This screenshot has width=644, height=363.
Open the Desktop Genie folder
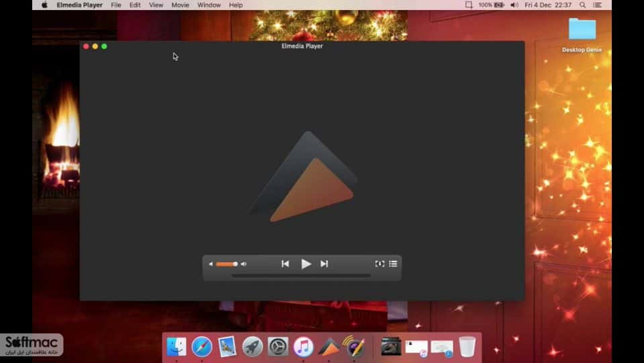(582, 35)
